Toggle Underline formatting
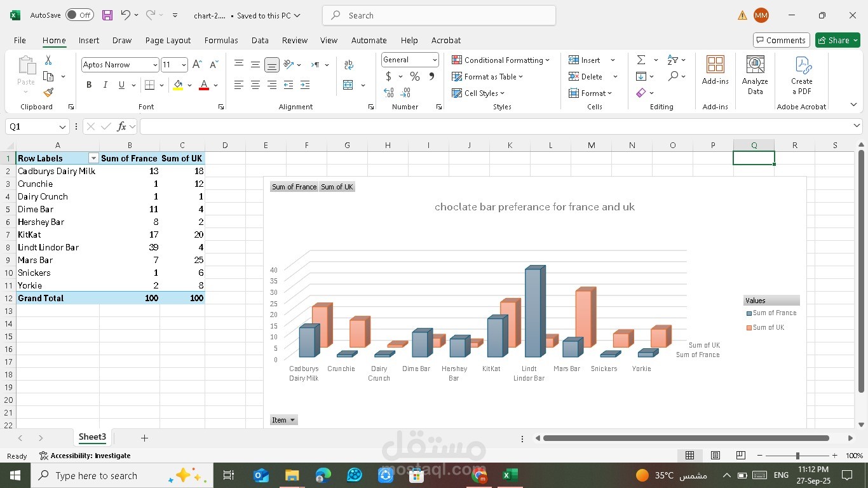This screenshot has width=868, height=488. tap(121, 85)
